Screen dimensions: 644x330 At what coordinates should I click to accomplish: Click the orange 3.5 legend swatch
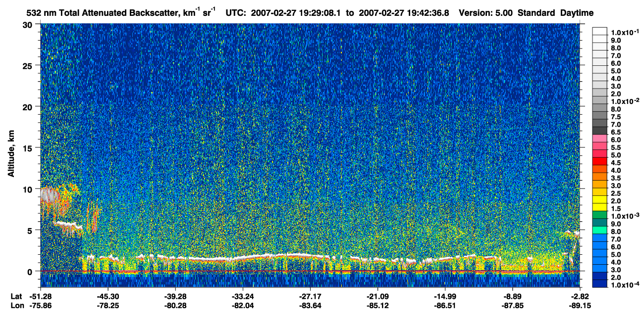point(599,177)
